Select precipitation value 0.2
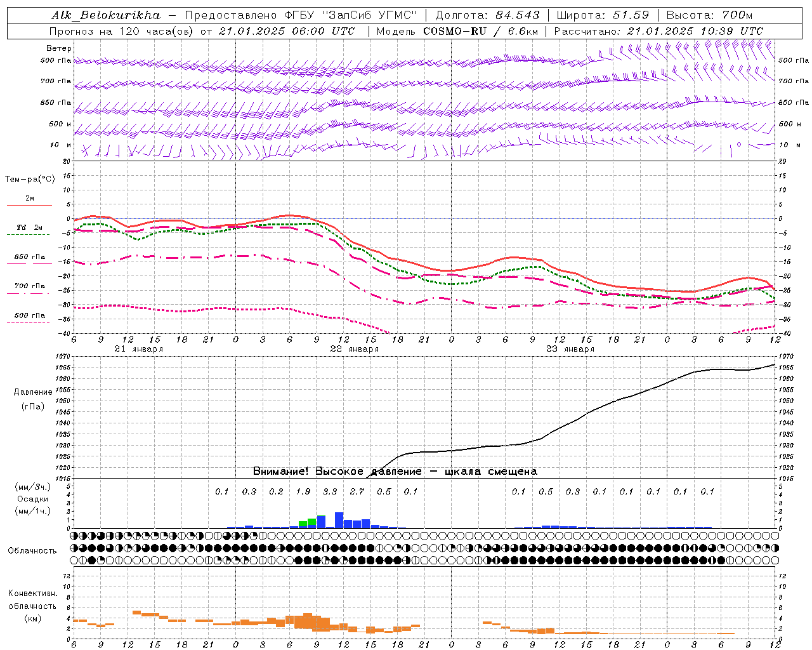The image size is (812, 650). [x=276, y=491]
